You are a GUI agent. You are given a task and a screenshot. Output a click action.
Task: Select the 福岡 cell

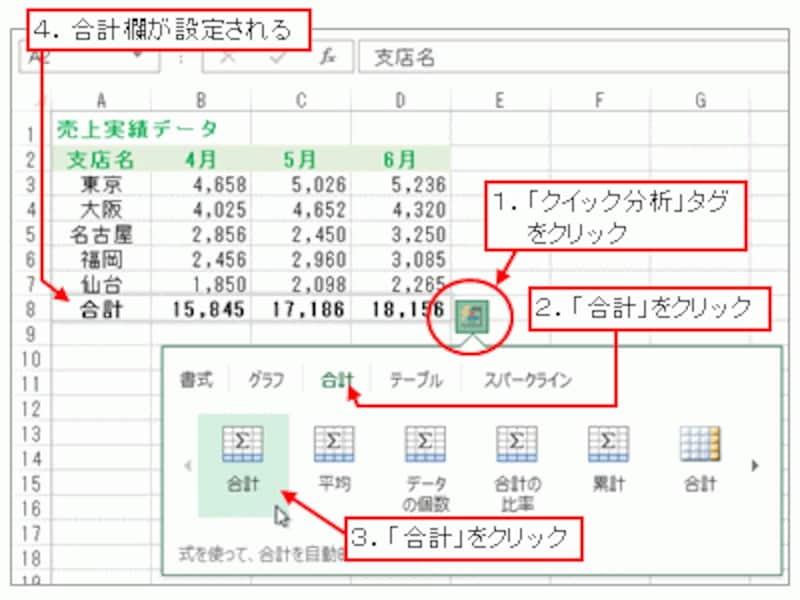click(101, 259)
